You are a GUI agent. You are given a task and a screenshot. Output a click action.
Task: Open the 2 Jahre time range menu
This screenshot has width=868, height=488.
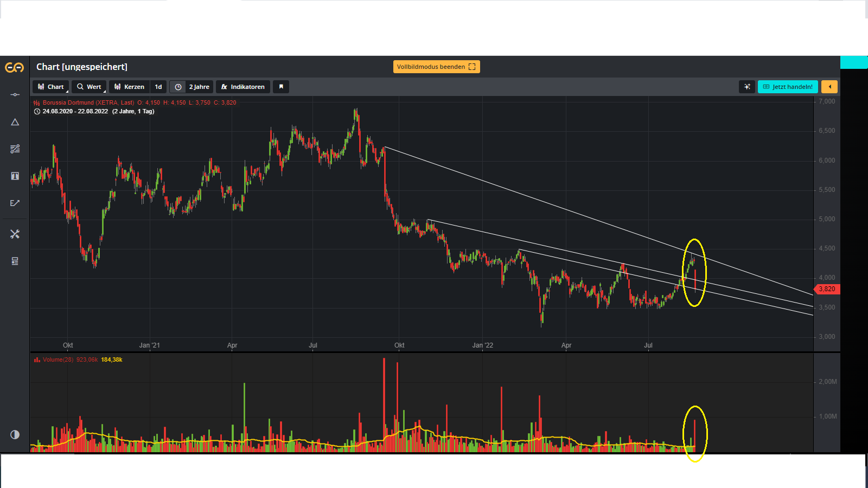192,87
